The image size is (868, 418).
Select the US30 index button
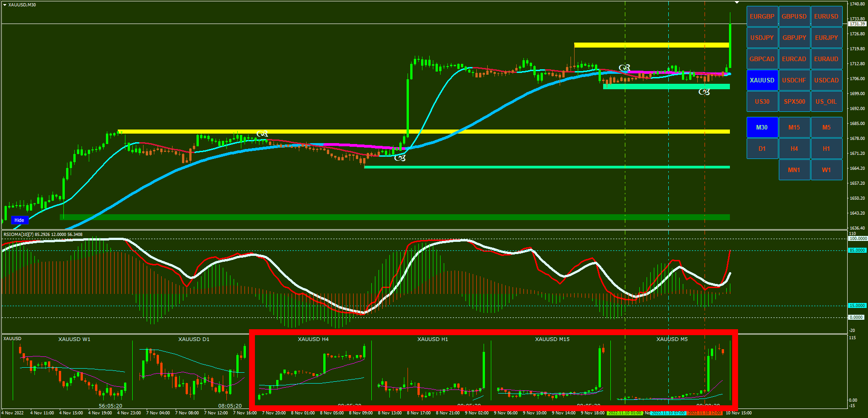(762, 101)
